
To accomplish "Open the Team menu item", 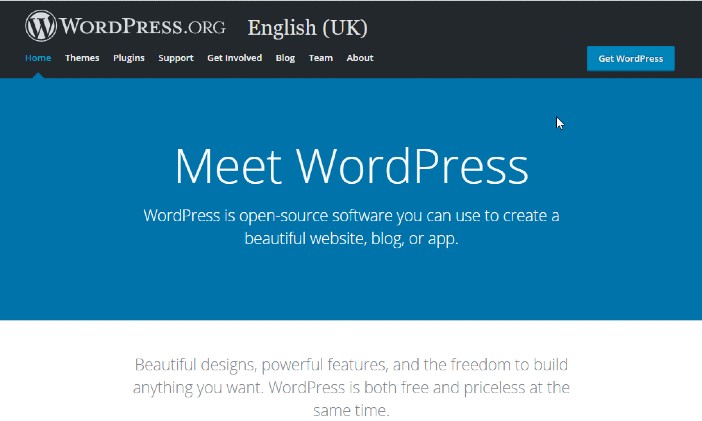I will (321, 58).
